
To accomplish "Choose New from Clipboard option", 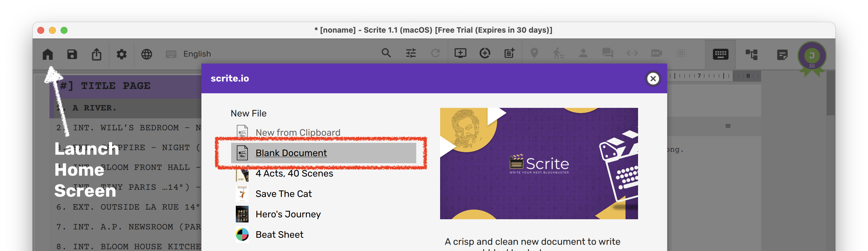I will (x=297, y=133).
